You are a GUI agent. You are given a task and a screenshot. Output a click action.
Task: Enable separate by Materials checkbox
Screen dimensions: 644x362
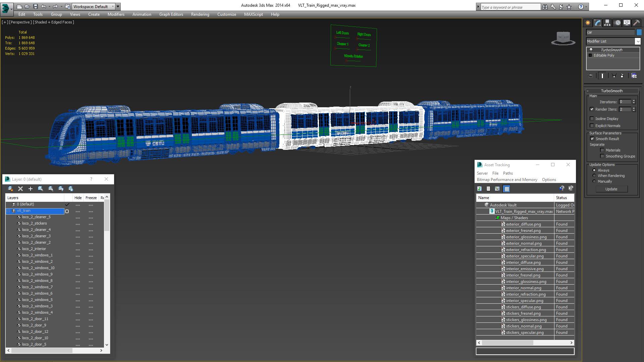tap(602, 150)
